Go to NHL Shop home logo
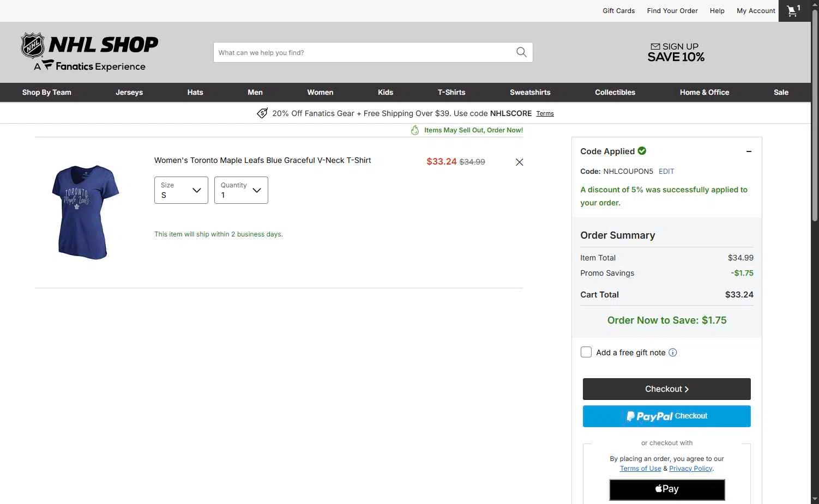This screenshot has width=819, height=504. [89, 52]
